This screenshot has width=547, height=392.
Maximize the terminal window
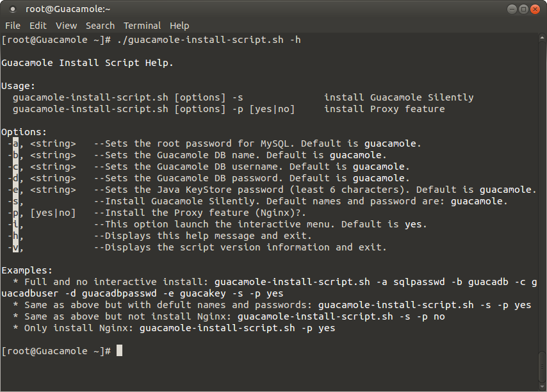(523, 10)
